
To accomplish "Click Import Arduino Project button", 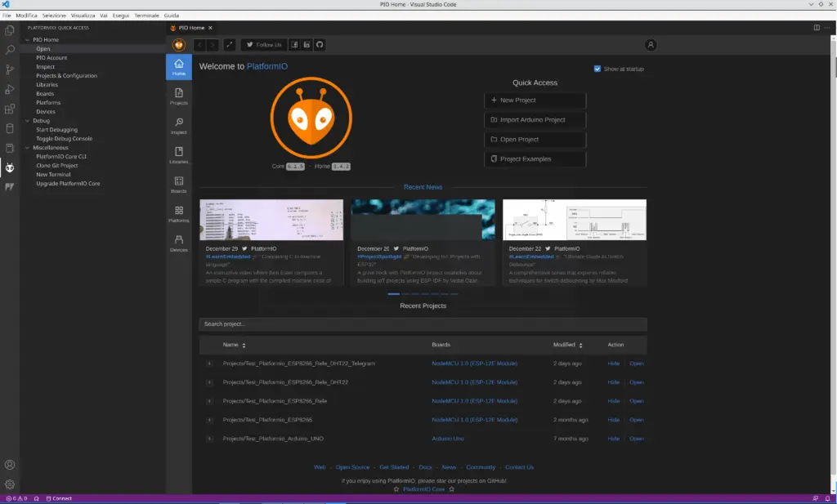I will [535, 120].
